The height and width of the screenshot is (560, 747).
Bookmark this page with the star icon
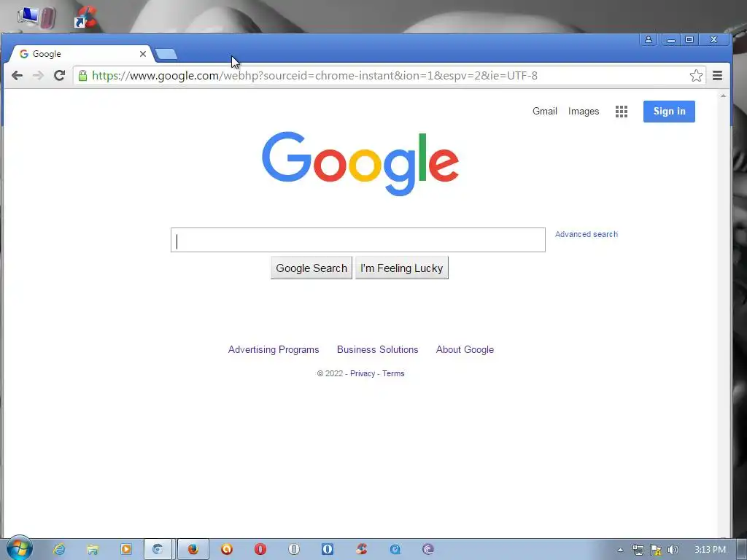696,75
